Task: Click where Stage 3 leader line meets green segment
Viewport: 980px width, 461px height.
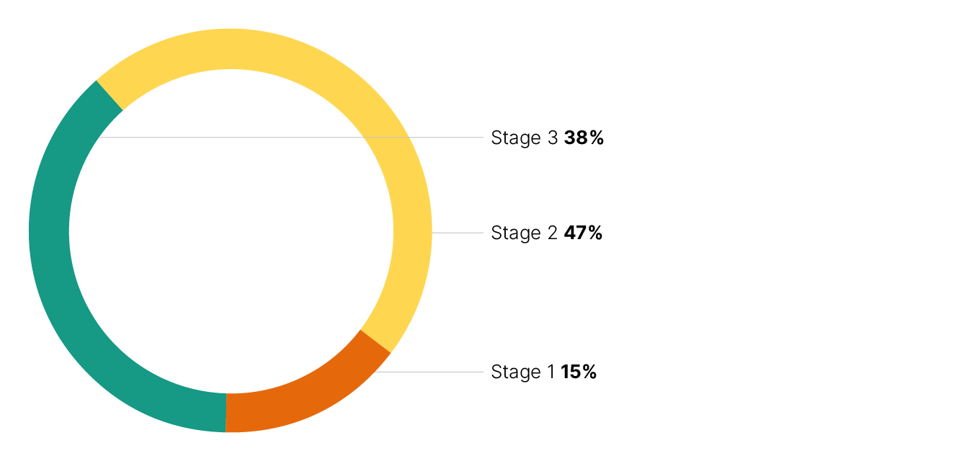Action: click(x=99, y=137)
